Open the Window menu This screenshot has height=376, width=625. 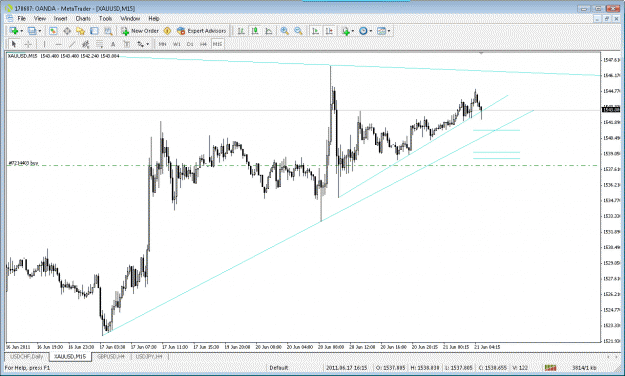(130, 18)
